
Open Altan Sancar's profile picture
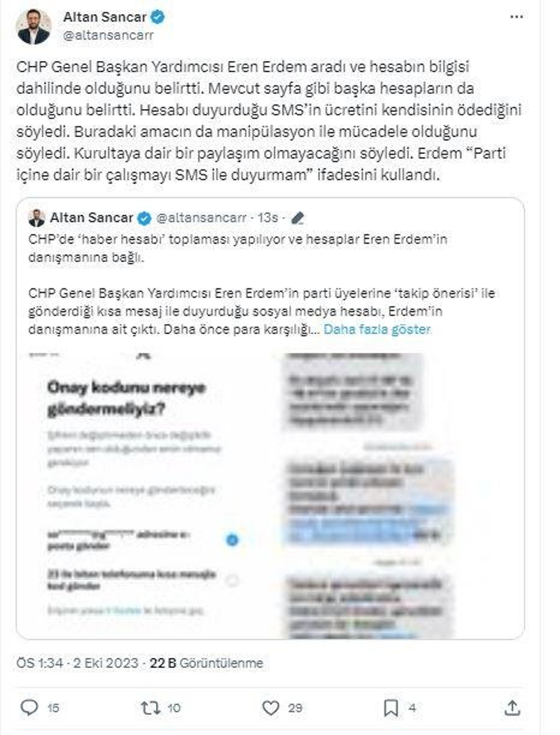(34, 27)
